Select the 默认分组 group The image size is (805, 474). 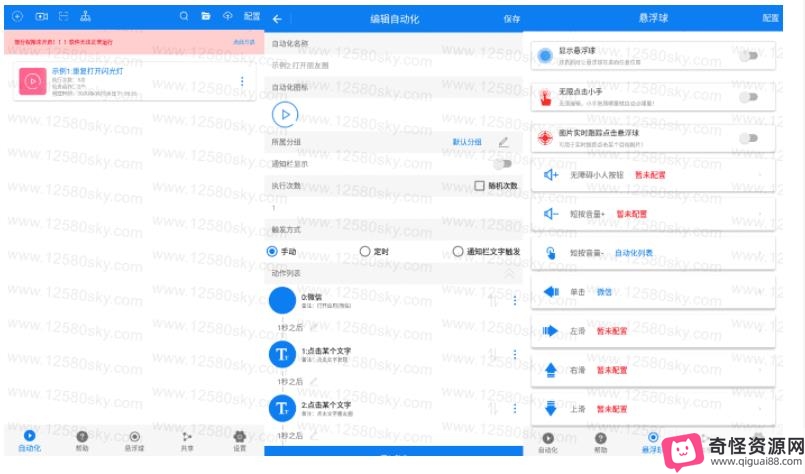pyautogui.click(x=467, y=142)
